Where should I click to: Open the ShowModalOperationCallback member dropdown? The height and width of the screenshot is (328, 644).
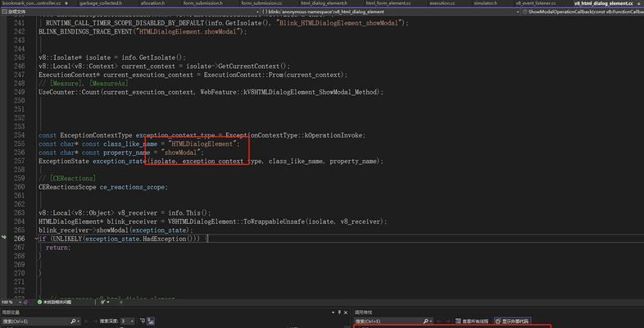click(x=583, y=11)
